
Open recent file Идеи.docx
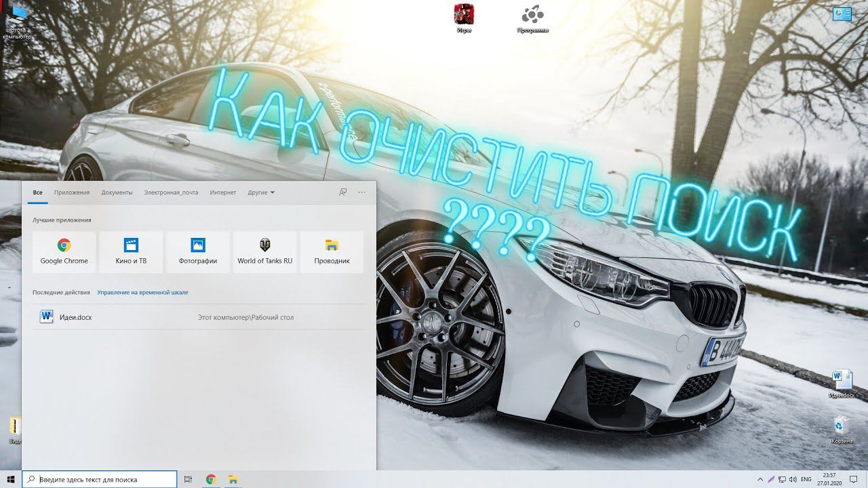198,317
